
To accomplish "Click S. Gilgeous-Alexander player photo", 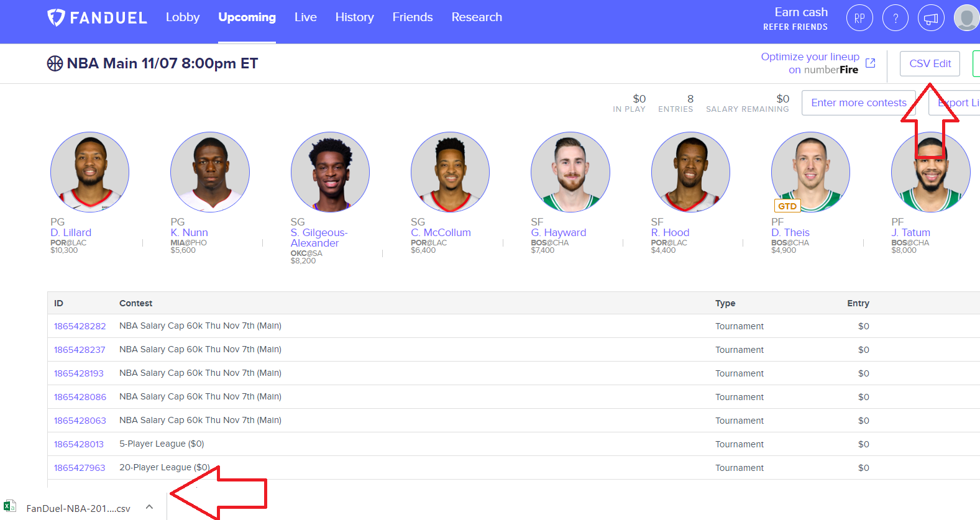I will 330,172.
